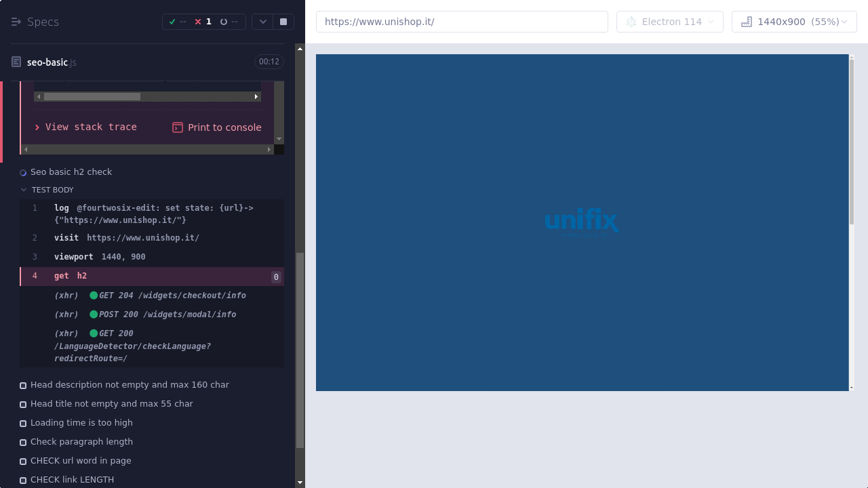This screenshot has width=868, height=488.
Task: Click the stop running tests button
Action: point(283,22)
